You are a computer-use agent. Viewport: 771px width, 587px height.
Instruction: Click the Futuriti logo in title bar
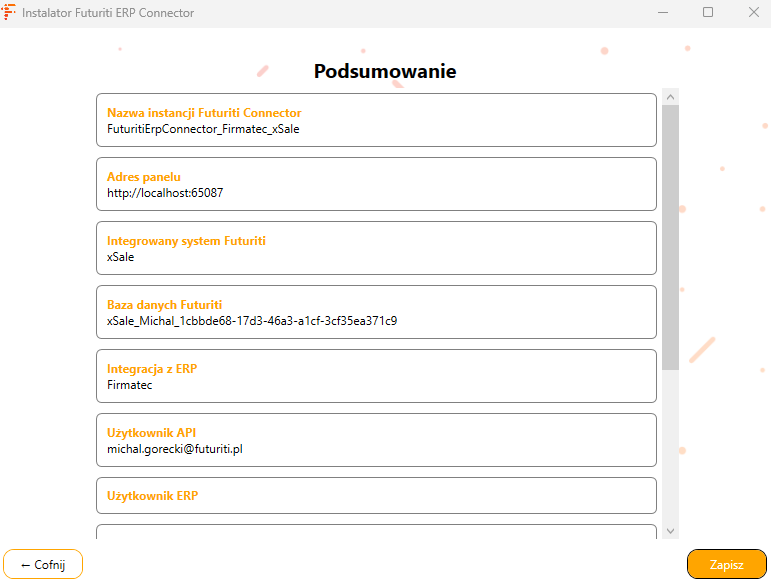point(9,13)
